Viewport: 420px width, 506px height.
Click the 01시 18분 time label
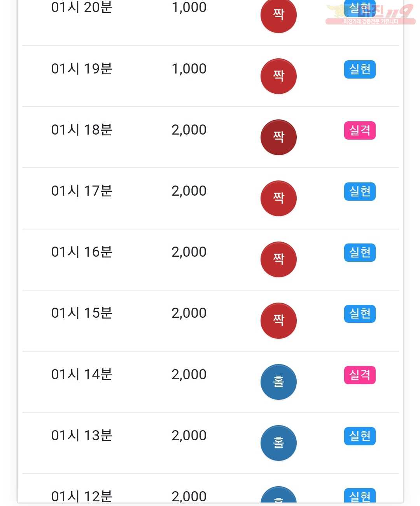pos(82,130)
